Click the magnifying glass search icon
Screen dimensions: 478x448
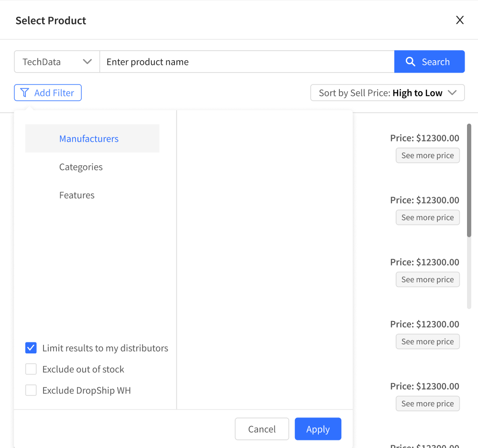[410, 62]
